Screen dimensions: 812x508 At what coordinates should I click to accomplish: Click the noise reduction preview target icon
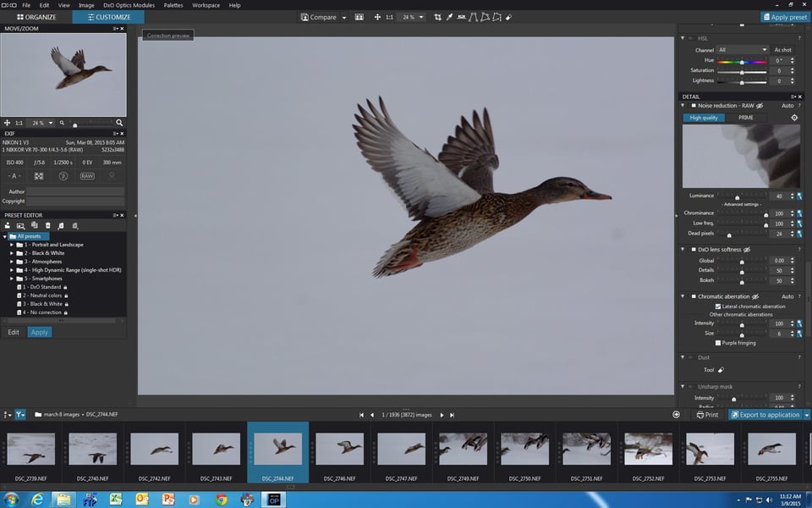point(794,118)
